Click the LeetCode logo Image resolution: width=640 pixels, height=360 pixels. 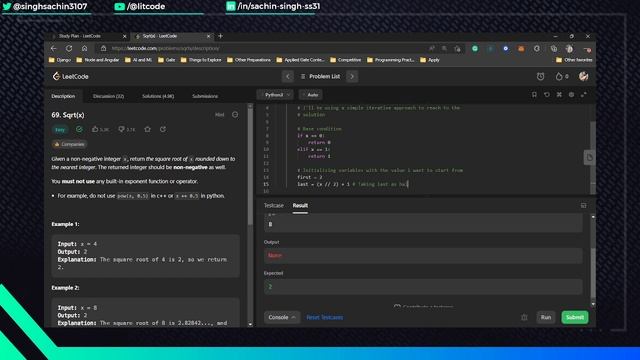(x=70, y=76)
